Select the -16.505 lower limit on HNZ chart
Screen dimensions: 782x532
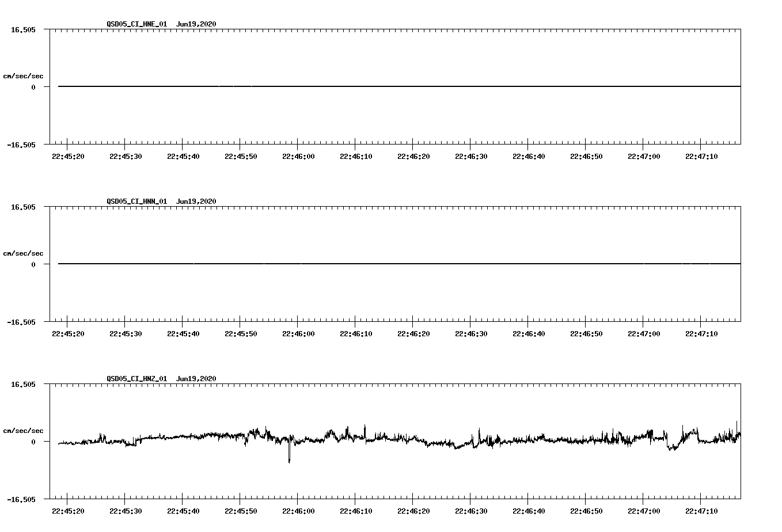coord(21,499)
